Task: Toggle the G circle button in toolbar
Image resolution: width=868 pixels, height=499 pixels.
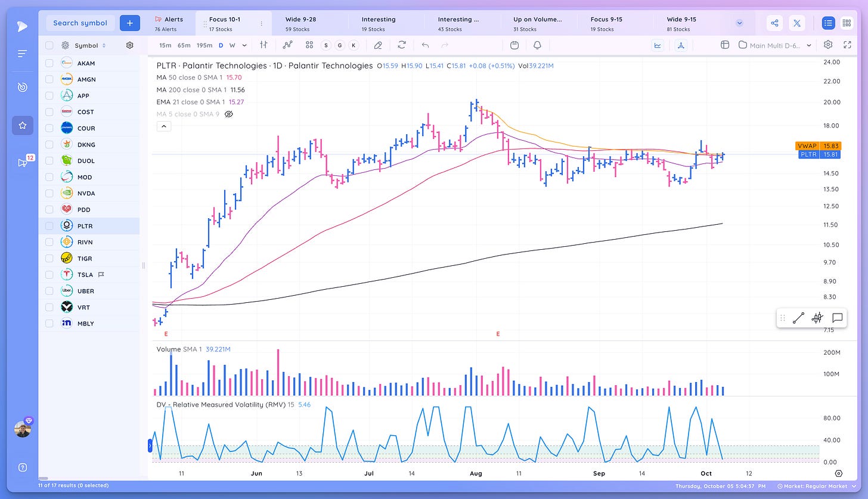Action: click(340, 45)
